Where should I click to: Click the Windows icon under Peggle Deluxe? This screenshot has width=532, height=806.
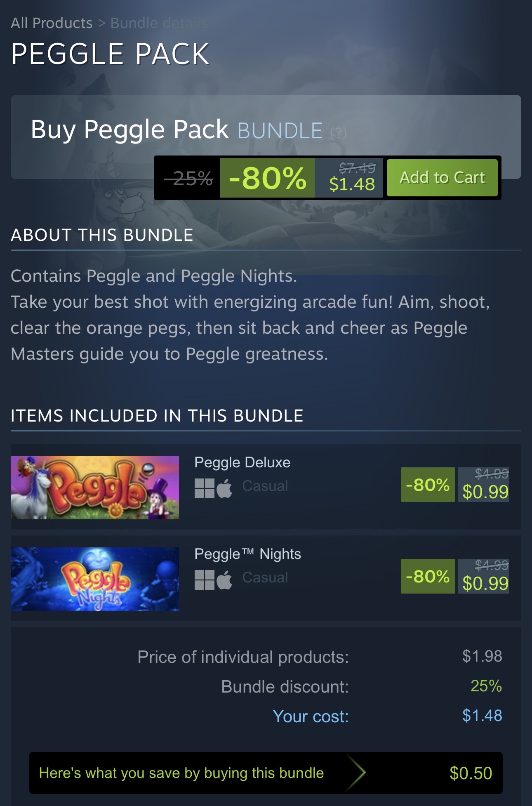coord(205,488)
